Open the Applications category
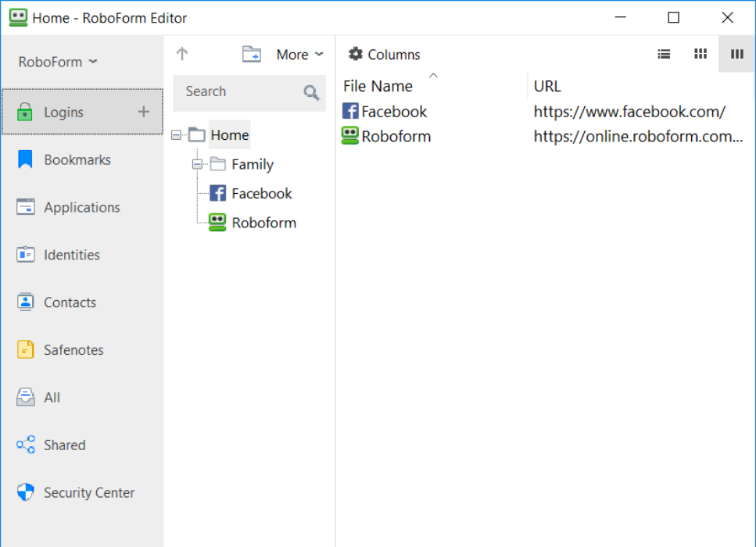The image size is (756, 547). click(82, 207)
